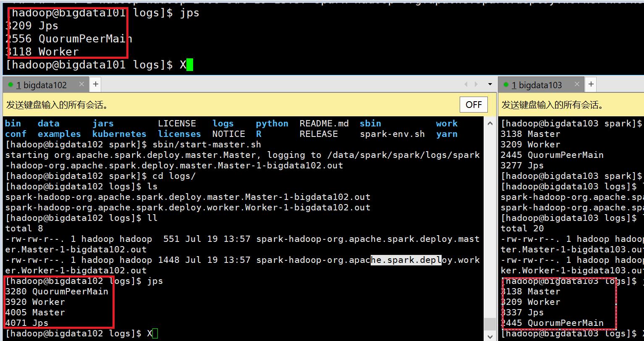Click '3920 Worker' in bigdata102 jps output

35,302
